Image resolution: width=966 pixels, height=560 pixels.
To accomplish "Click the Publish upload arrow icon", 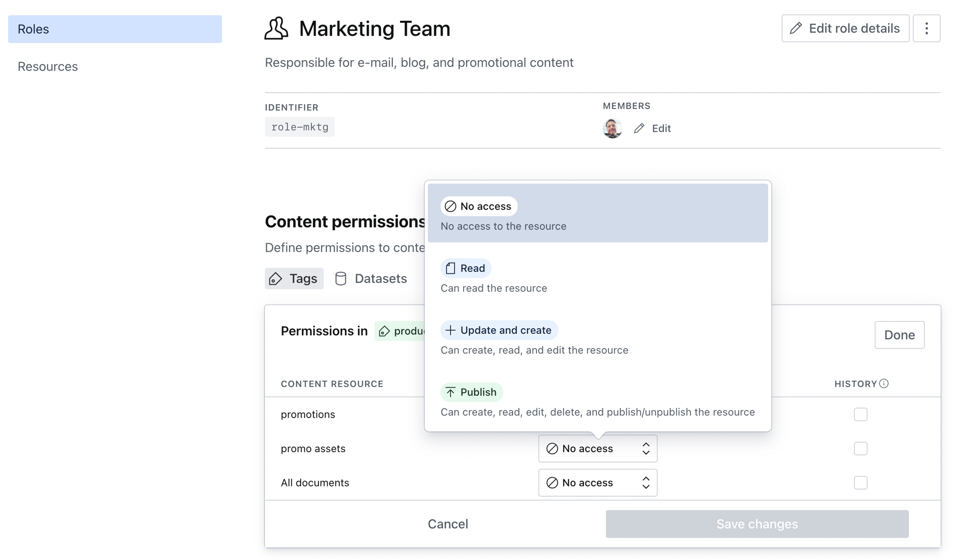I will tap(450, 392).
